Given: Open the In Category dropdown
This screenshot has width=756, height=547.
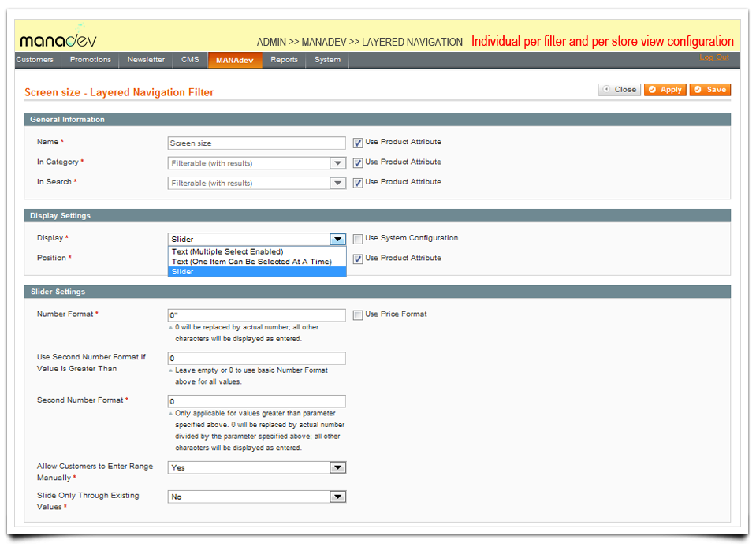Looking at the screenshot, I should [256, 163].
